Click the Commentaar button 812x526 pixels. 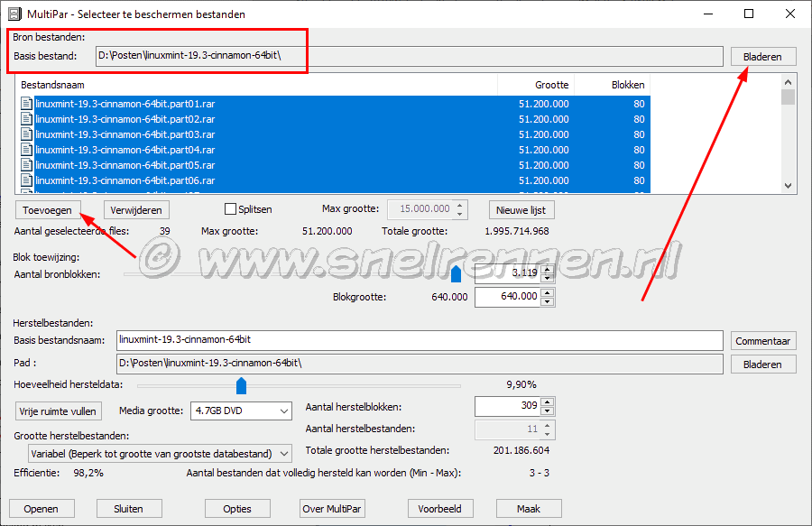point(763,341)
